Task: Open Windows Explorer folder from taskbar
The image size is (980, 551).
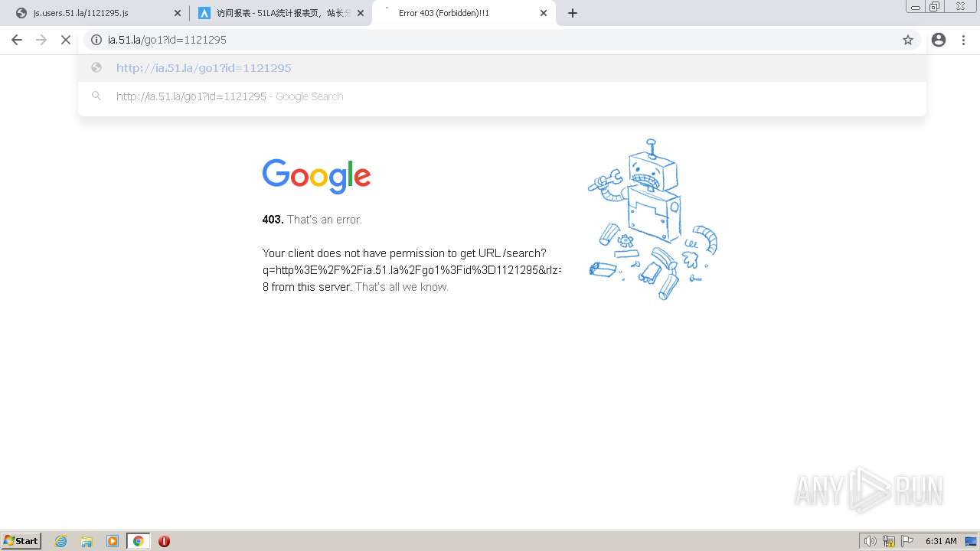Action: 87,541
